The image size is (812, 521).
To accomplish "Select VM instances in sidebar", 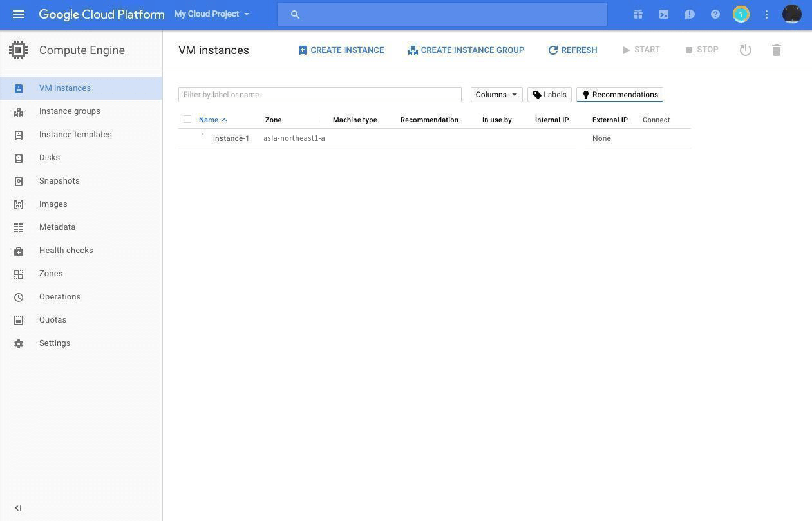I will [81, 88].
